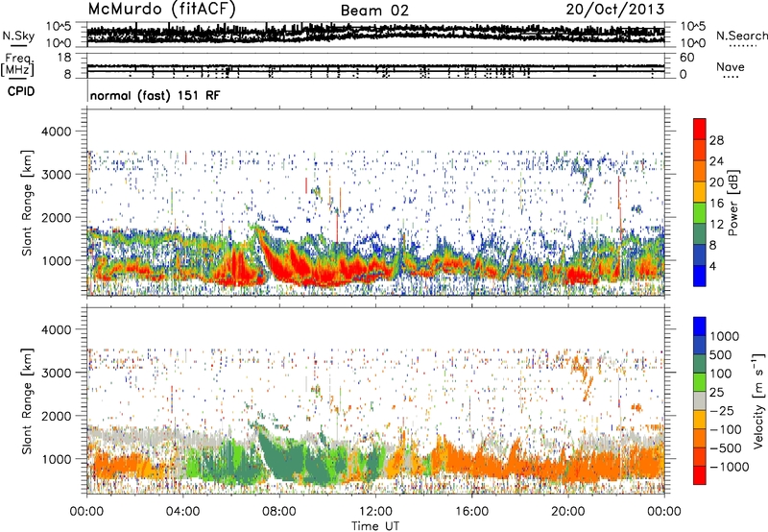Pick the red top segment of Power colorbar
The image size is (768, 532).
pos(700,129)
